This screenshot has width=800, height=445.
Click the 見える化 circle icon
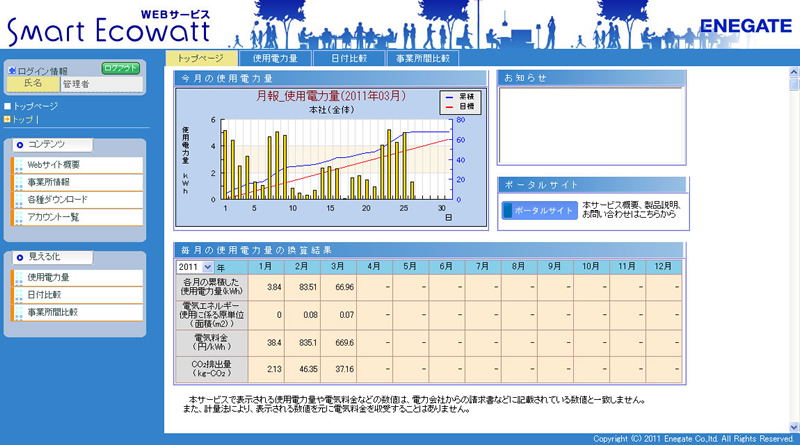[20, 258]
